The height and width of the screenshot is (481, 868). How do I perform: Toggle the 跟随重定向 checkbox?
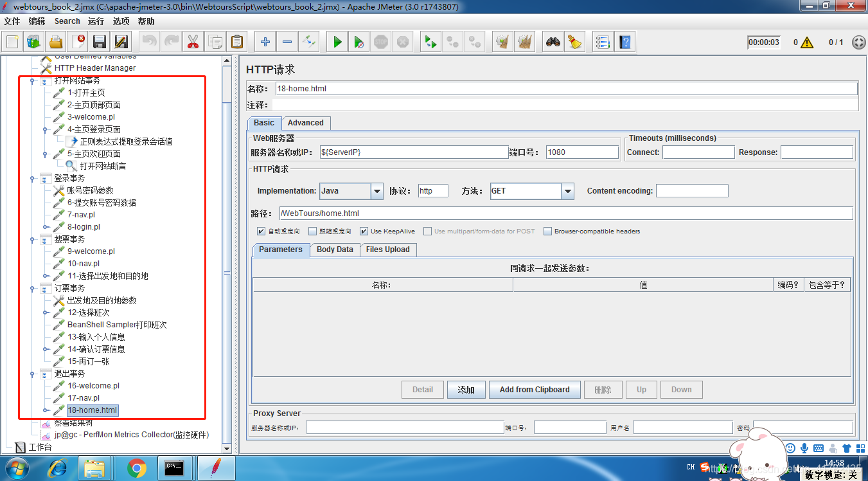pos(313,231)
